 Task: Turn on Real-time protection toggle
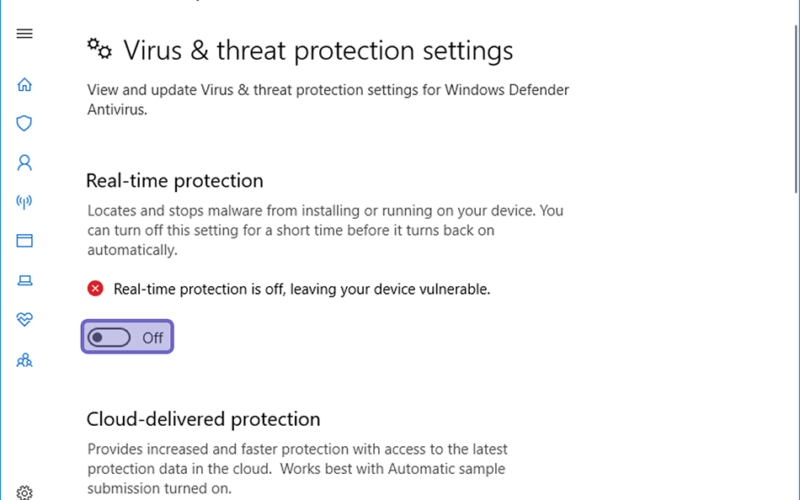point(109,337)
